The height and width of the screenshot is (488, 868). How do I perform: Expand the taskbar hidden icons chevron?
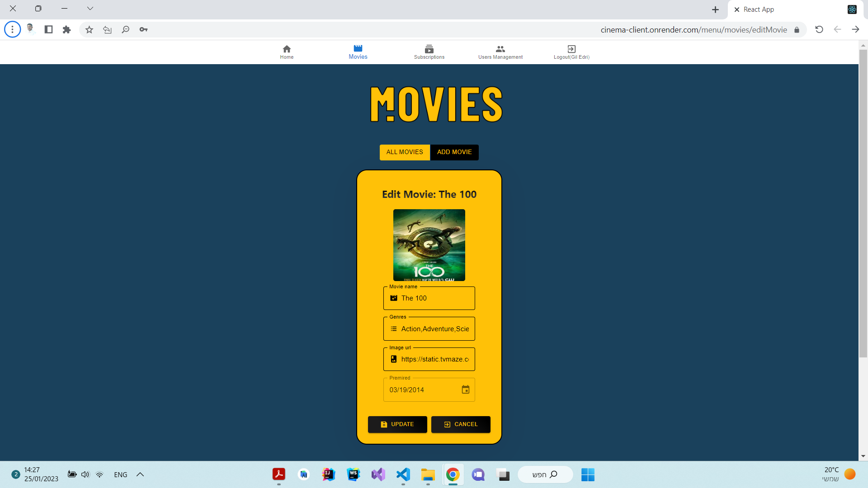pos(140,474)
